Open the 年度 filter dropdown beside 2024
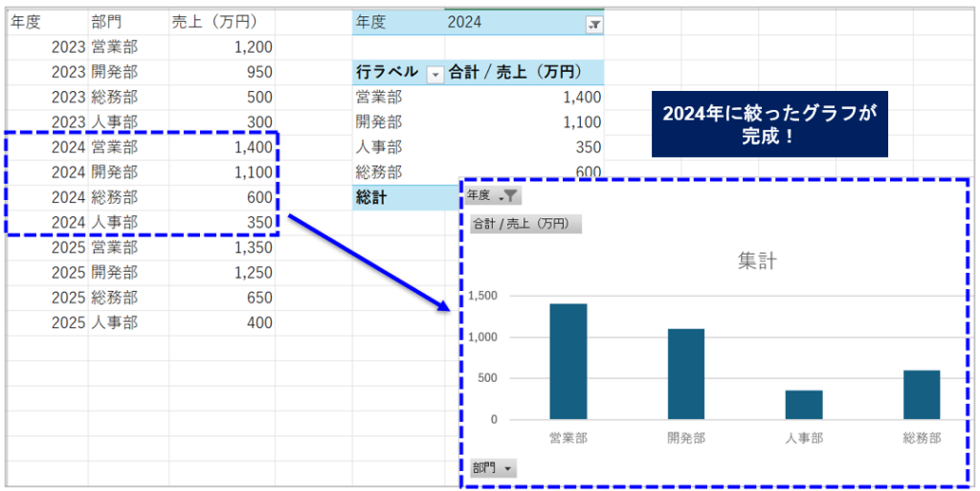Image resolution: width=980 pixels, height=491 pixels. [593, 24]
